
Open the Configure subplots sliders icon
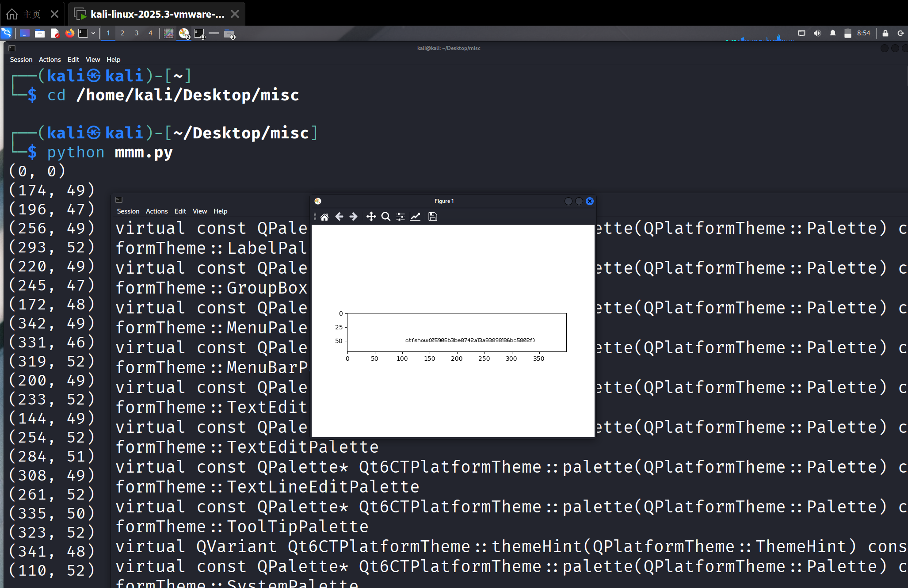(x=401, y=217)
